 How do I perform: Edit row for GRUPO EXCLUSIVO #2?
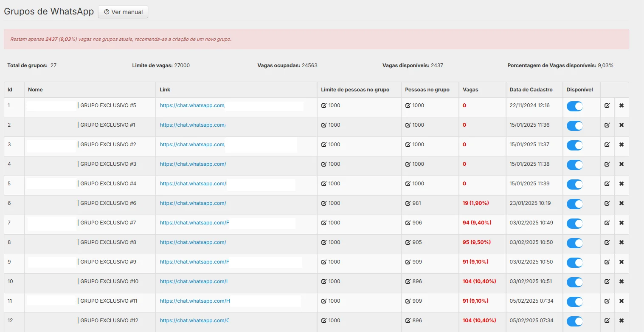(x=607, y=145)
